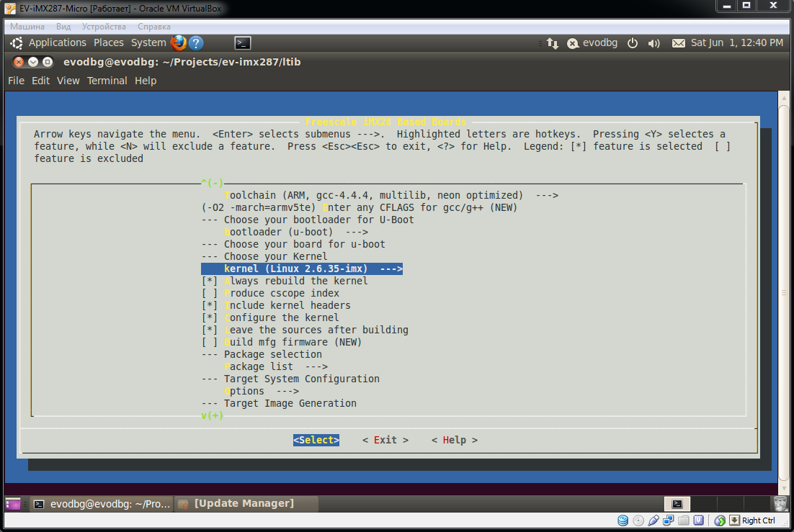
Task: Click the power shutdown icon
Action: (x=633, y=43)
